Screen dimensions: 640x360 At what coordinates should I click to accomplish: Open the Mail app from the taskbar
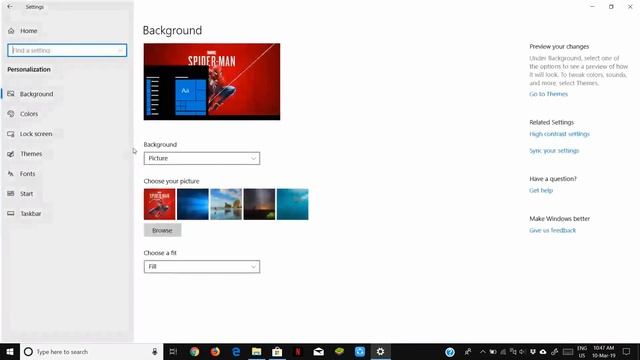pos(319,352)
